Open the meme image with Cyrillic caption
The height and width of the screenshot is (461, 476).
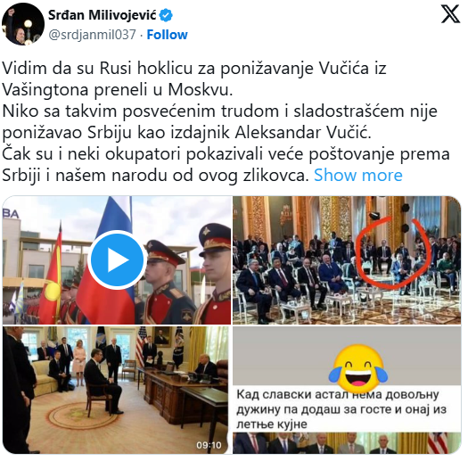pyautogui.click(x=347, y=391)
